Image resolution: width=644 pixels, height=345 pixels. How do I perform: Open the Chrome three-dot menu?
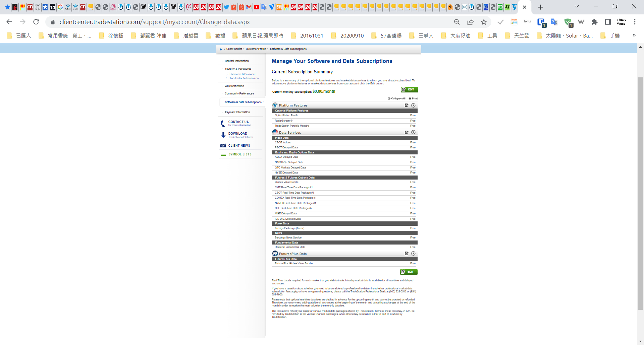click(x=635, y=22)
